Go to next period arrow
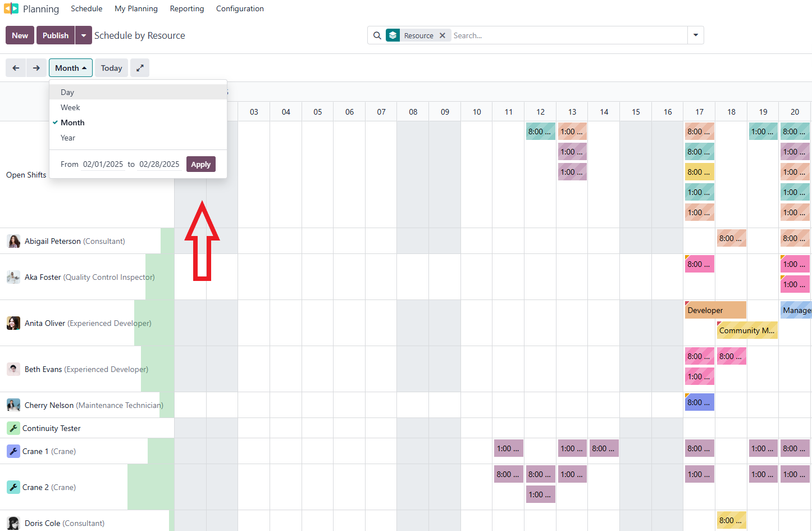Image resolution: width=812 pixels, height=531 pixels. 37,68
